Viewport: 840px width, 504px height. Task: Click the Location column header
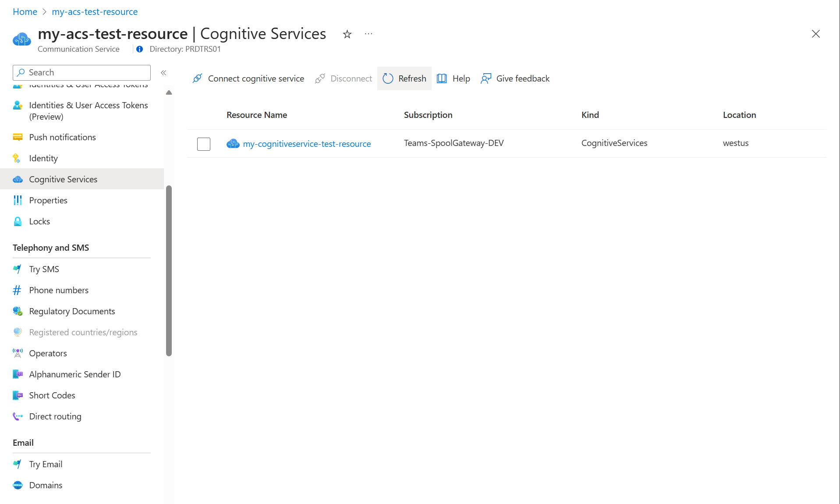click(x=740, y=115)
